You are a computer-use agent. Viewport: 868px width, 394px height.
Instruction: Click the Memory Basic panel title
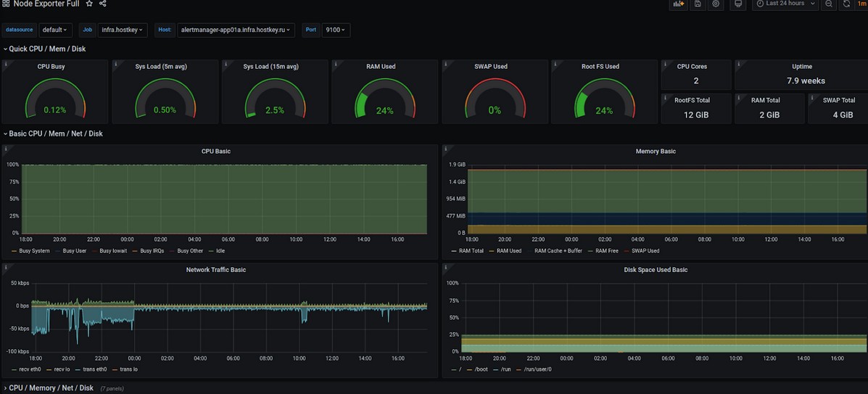coord(656,152)
